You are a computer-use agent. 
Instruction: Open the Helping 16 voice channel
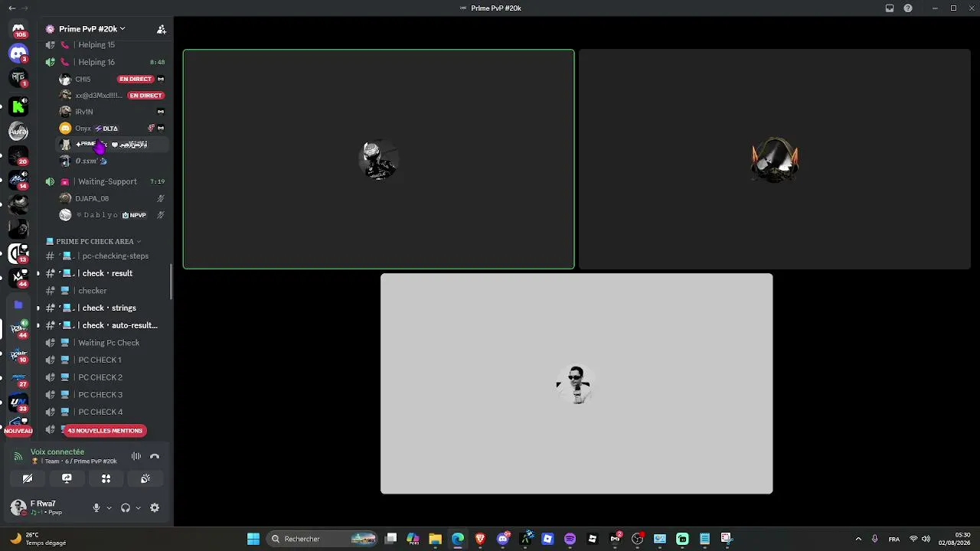(106, 62)
